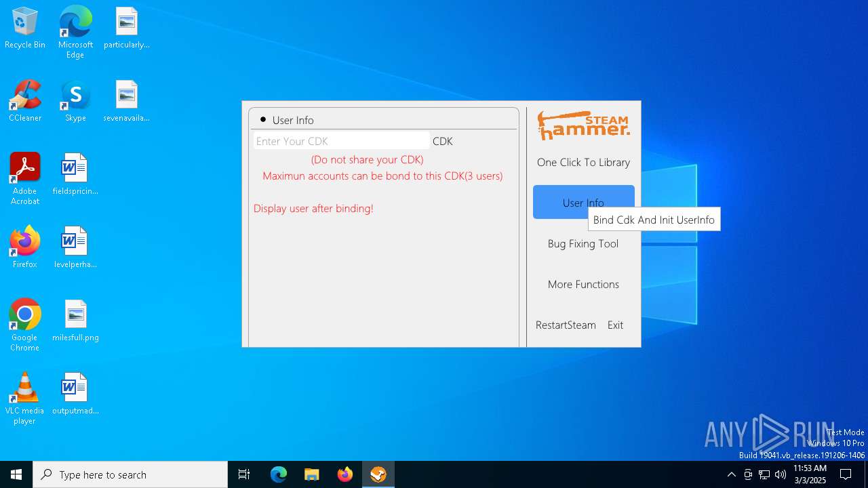
Task: Open the network status tray icon
Action: point(764,474)
